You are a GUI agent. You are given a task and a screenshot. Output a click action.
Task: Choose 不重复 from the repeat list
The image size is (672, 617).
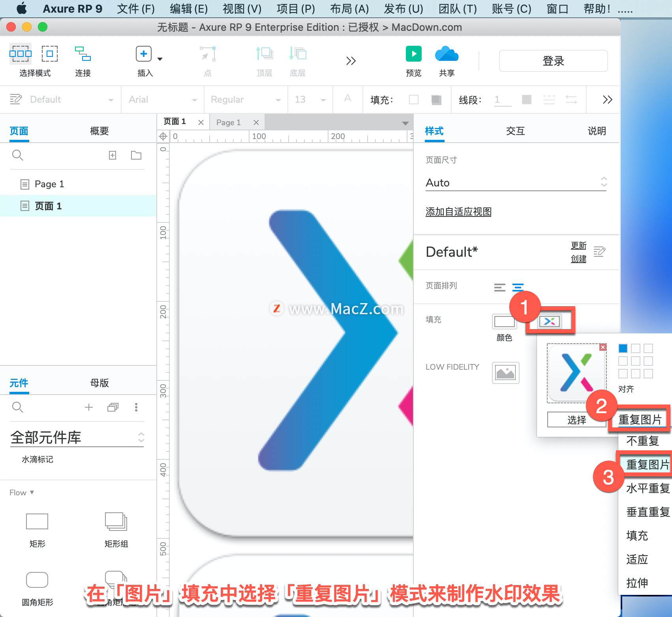(643, 441)
